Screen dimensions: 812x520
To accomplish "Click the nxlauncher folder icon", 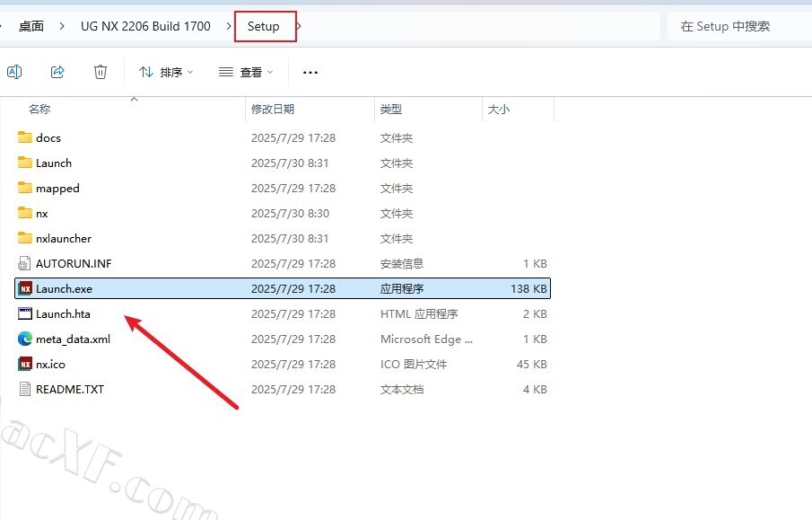I will pyautogui.click(x=25, y=238).
